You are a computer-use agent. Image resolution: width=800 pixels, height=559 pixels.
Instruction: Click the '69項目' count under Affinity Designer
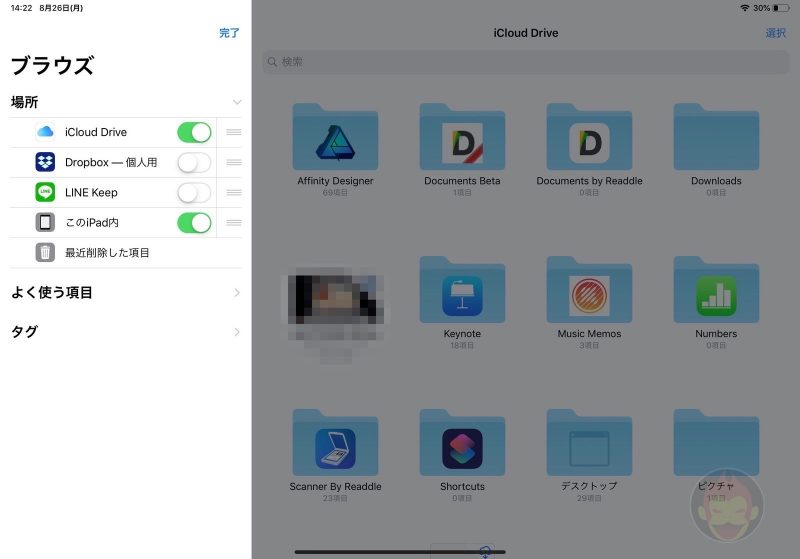335,193
